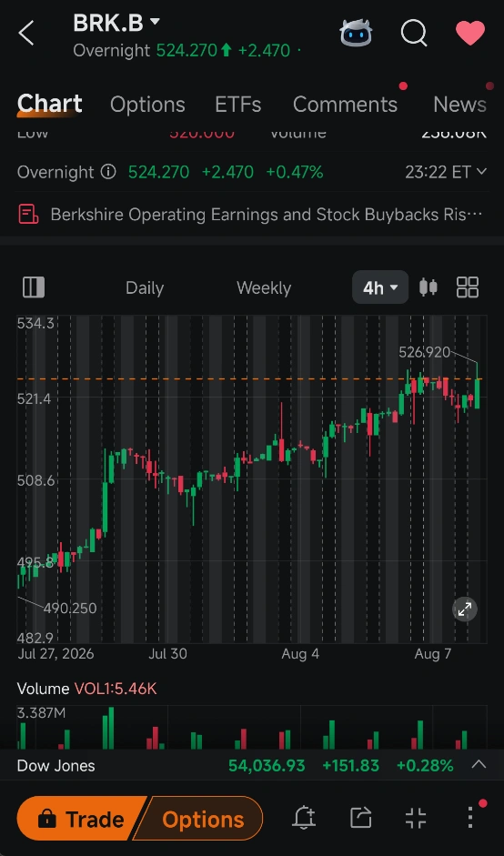
Task: Expand chart to fullscreen with arrows icon
Action: tap(465, 609)
